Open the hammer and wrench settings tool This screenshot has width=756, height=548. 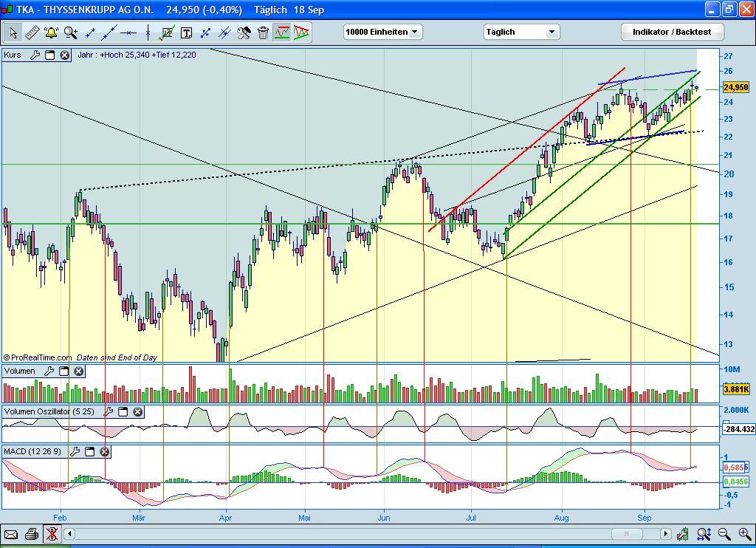click(x=244, y=32)
